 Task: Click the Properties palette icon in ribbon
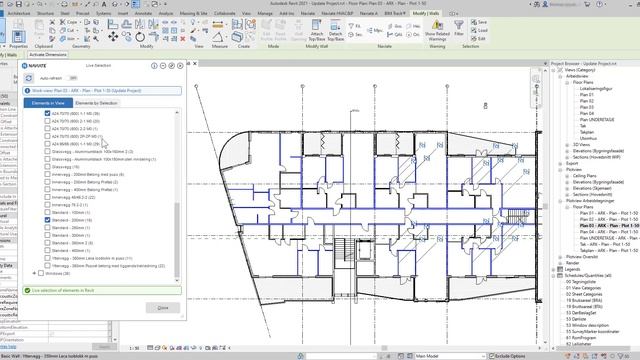click(18, 37)
